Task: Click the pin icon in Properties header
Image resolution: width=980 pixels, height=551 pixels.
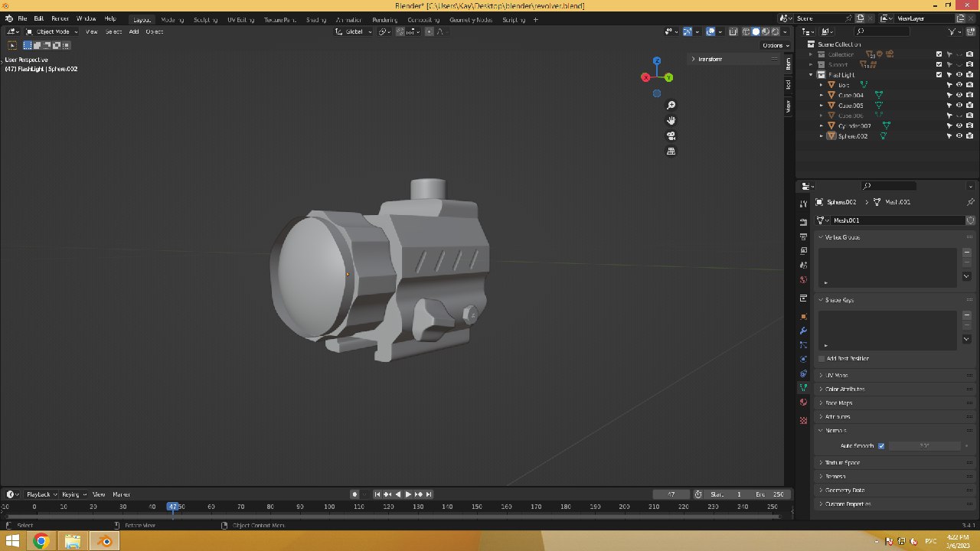Action: [x=971, y=202]
